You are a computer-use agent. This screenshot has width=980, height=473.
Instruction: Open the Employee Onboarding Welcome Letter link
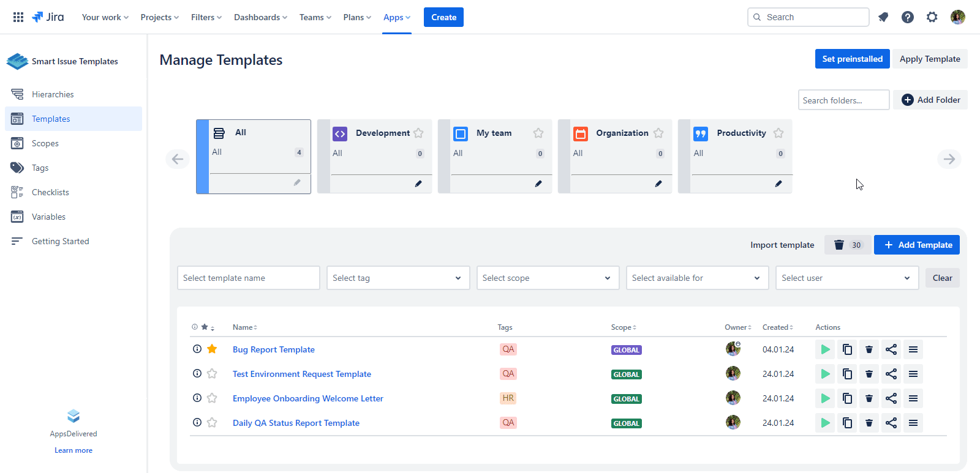coord(307,398)
